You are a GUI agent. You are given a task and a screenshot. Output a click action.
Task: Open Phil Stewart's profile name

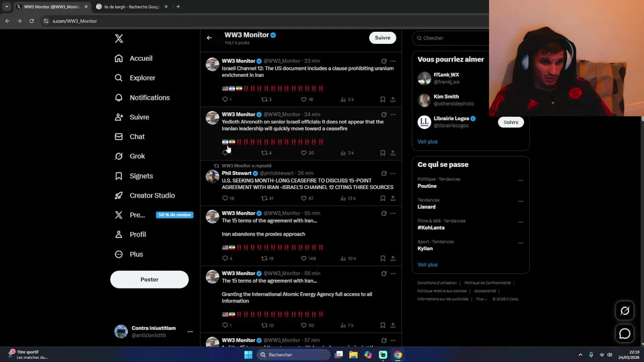[236, 173]
